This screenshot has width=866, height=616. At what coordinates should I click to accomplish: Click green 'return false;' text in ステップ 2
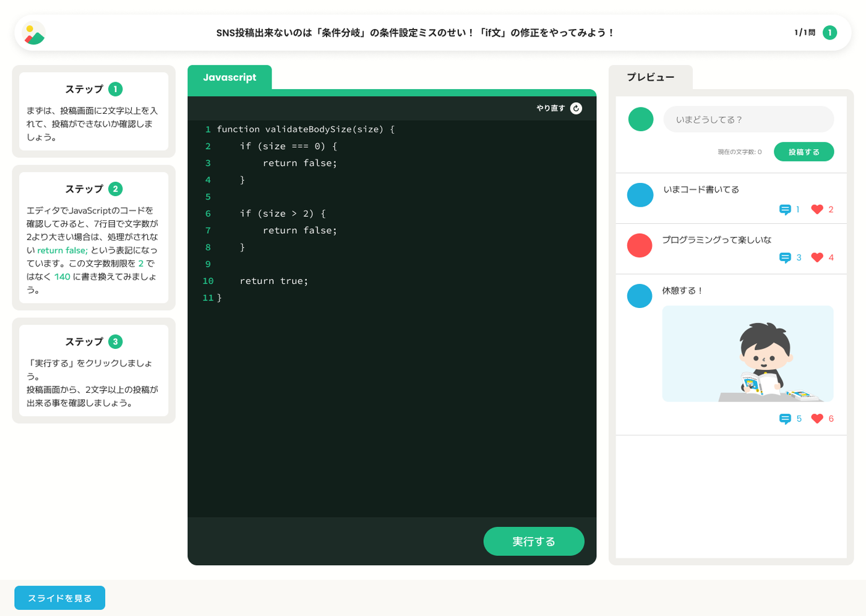62,250
